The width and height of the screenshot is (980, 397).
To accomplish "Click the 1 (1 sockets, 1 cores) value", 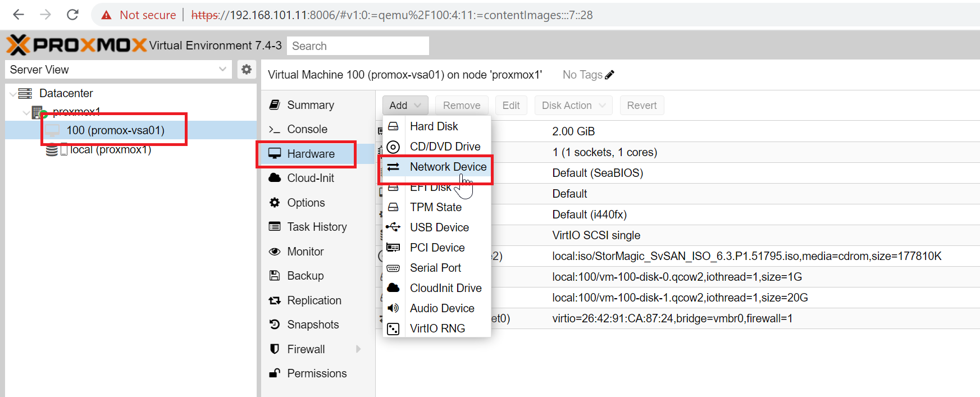I will (x=605, y=152).
